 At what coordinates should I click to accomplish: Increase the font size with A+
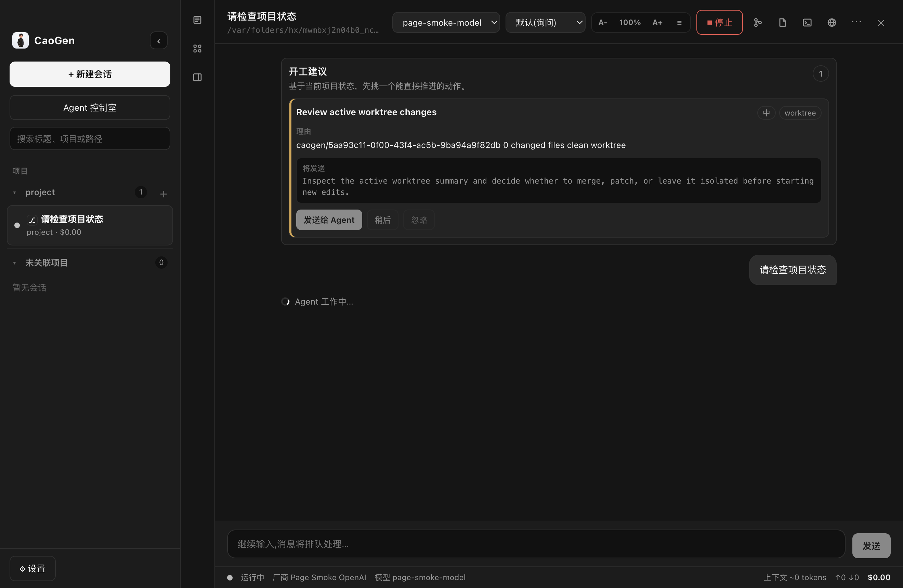[657, 23]
